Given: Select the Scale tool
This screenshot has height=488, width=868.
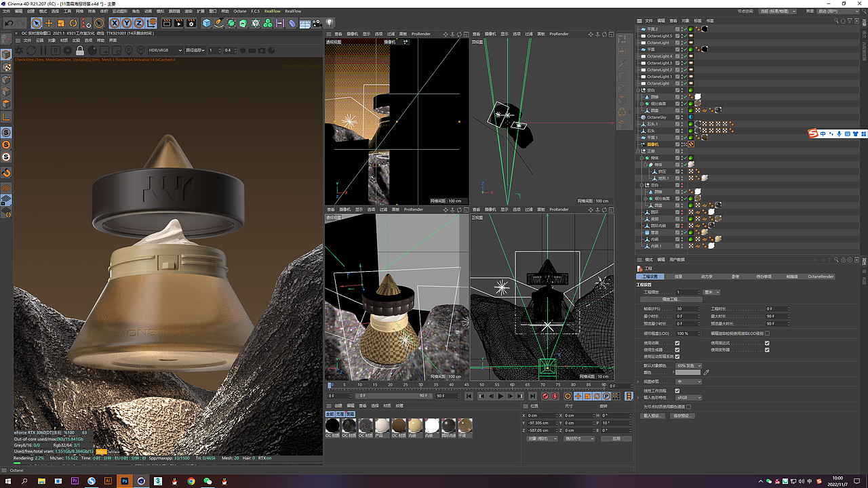Looking at the screenshot, I should tap(60, 22).
